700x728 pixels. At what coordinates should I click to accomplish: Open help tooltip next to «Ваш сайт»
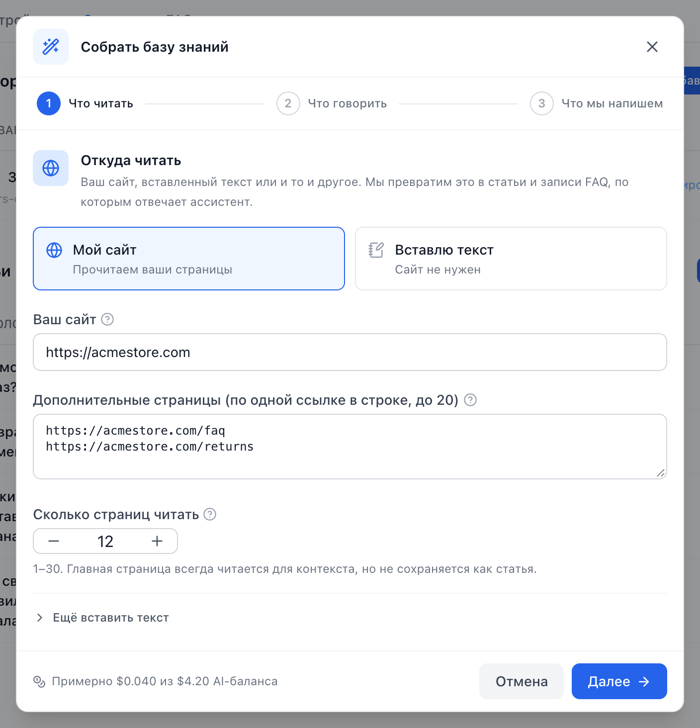107,319
